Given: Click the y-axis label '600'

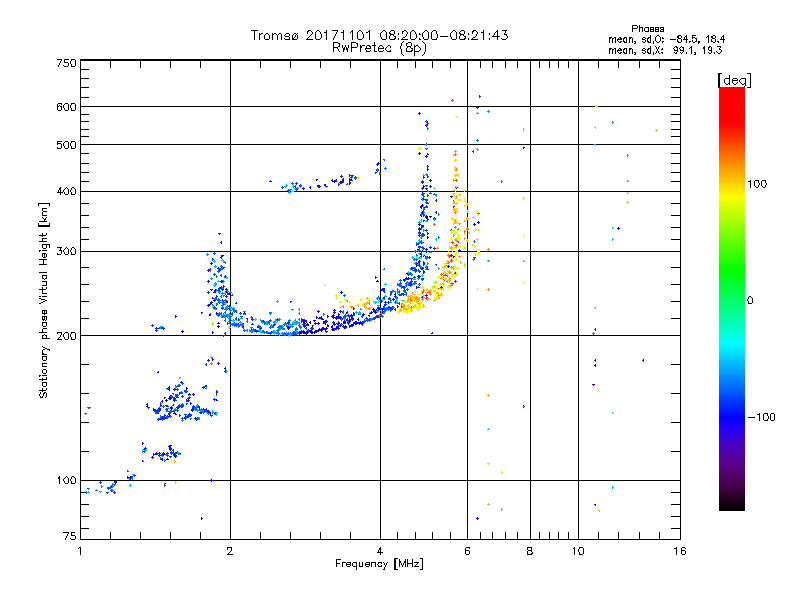Looking at the screenshot, I should [x=66, y=107].
